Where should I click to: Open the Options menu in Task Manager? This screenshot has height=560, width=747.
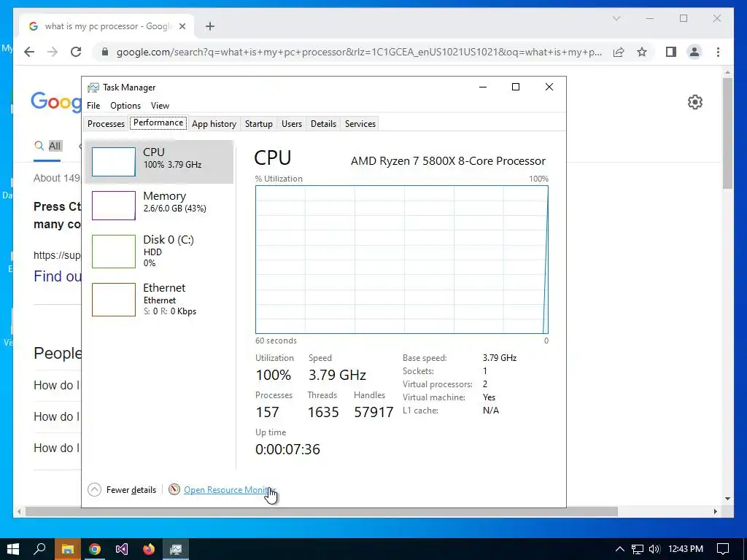125,106
